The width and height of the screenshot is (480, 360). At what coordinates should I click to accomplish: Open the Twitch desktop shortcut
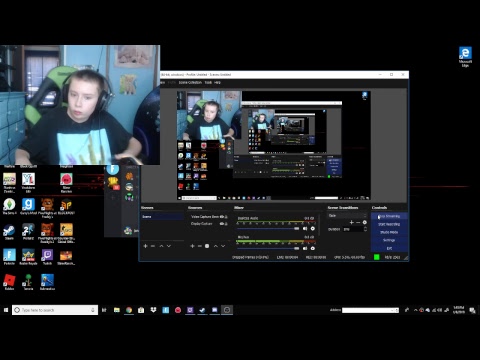47,257
